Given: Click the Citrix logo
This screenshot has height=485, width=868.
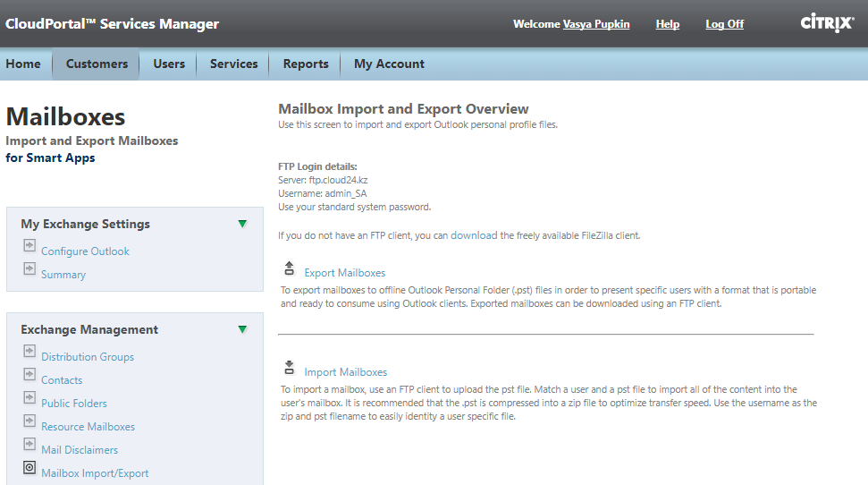Looking at the screenshot, I should coord(827,24).
